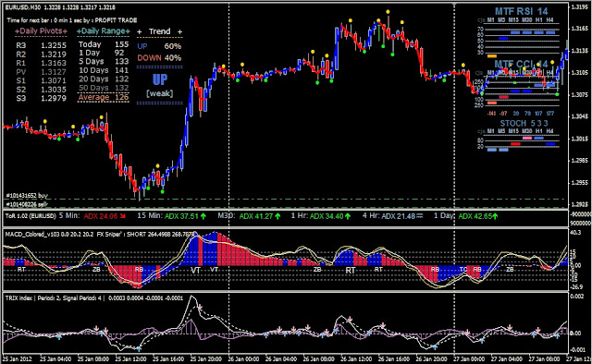Click the green up arrow beside ADX 34.40

click(x=348, y=216)
